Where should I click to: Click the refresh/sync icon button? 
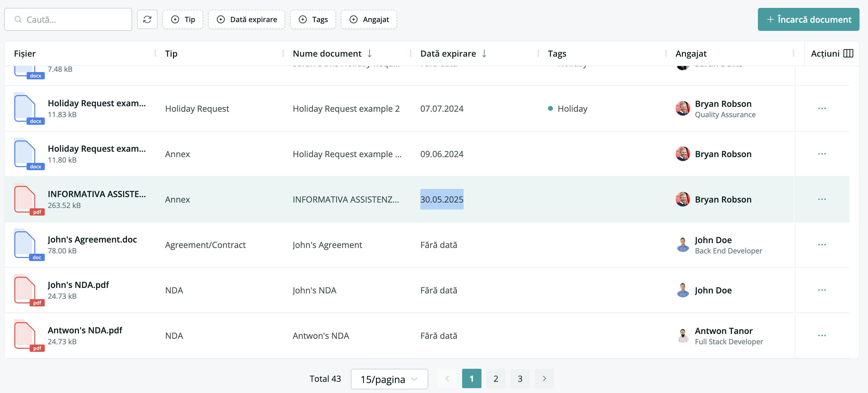tap(147, 19)
